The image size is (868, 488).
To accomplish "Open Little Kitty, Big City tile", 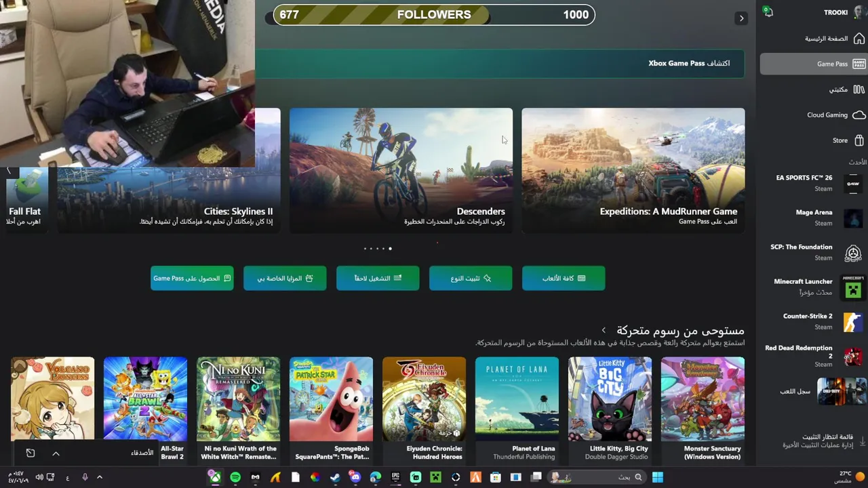I will coord(610,410).
